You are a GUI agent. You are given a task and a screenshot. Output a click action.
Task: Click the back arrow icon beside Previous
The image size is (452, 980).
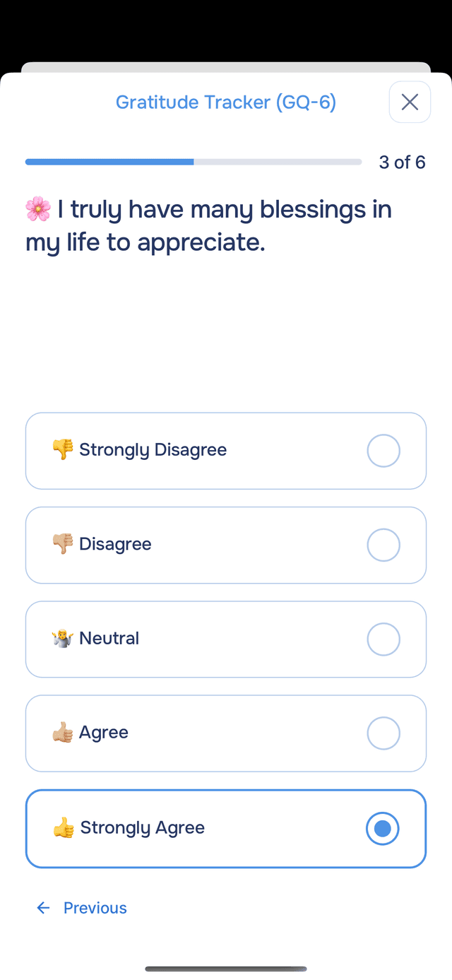click(x=43, y=908)
